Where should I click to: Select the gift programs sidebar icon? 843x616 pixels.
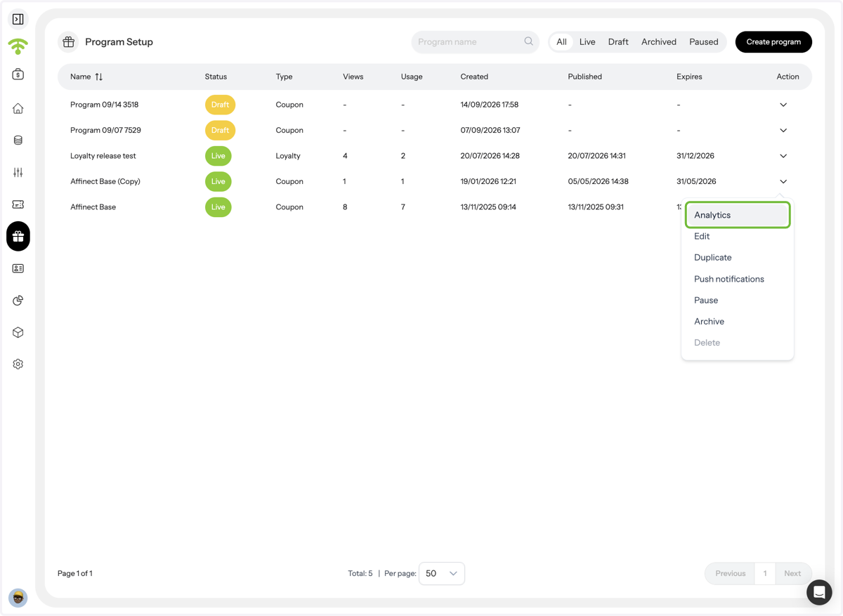tap(18, 237)
